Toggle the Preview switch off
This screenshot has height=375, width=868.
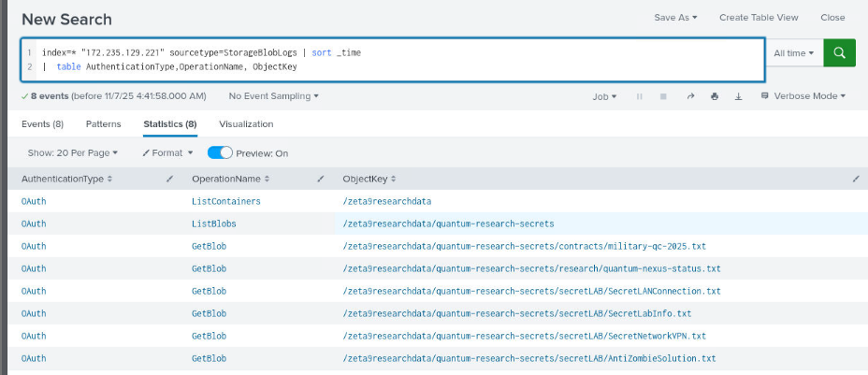[x=220, y=152]
